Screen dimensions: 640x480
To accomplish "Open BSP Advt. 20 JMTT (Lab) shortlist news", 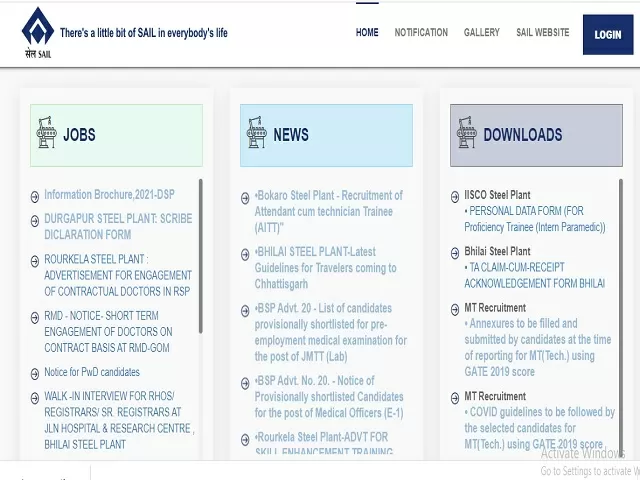I will (331, 332).
